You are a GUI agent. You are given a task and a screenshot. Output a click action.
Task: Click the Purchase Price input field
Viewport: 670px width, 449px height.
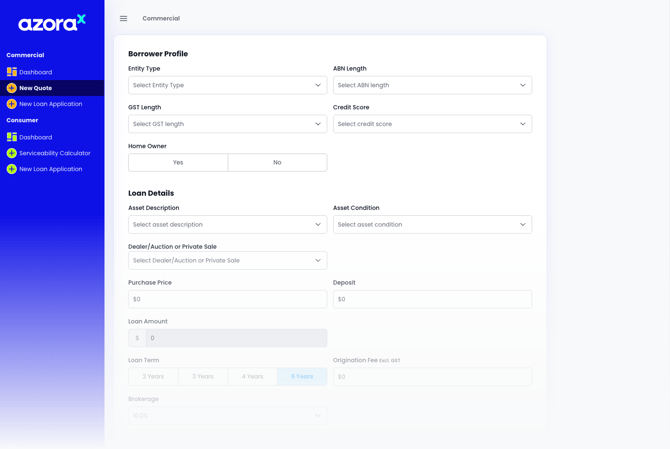(227, 299)
